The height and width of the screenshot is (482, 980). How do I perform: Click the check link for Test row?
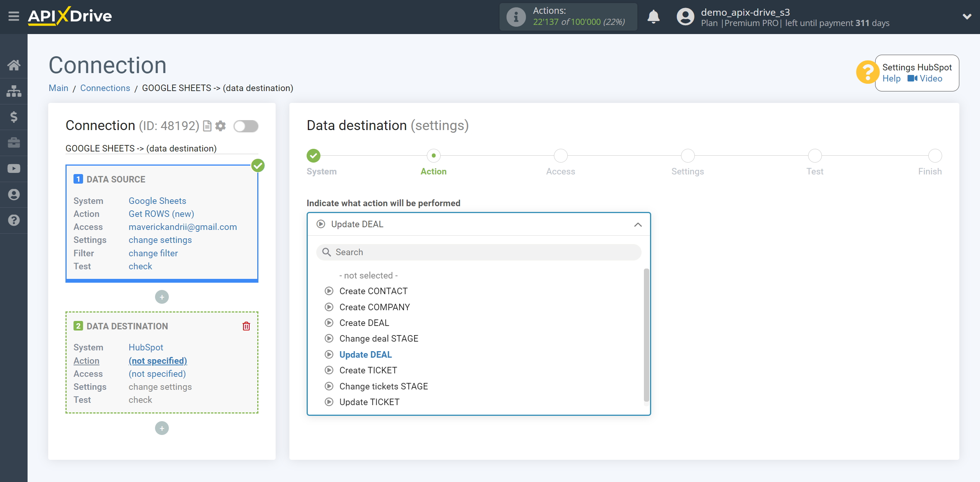click(x=140, y=266)
